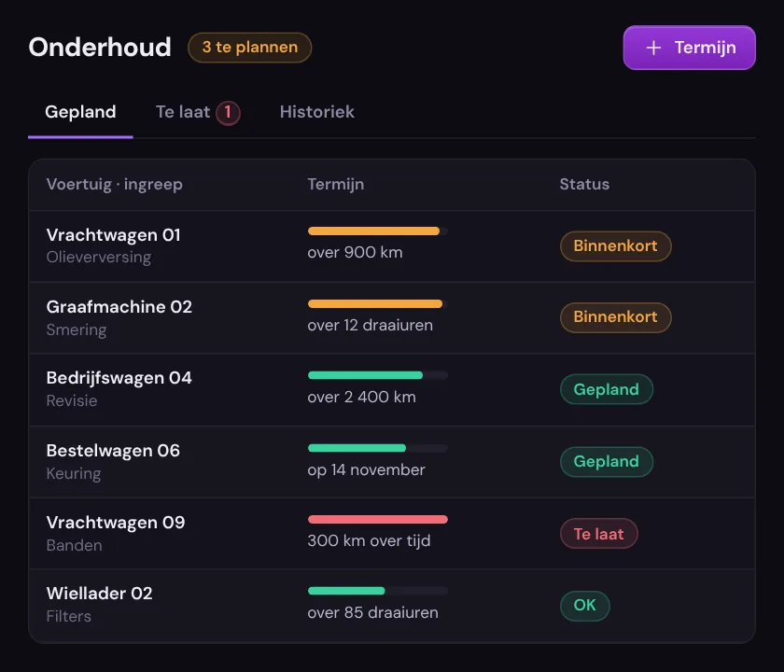Click the Vrachtwagen 01 progress bar
The height and width of the screenshot is (672, 784).
(x=377, y=231)
